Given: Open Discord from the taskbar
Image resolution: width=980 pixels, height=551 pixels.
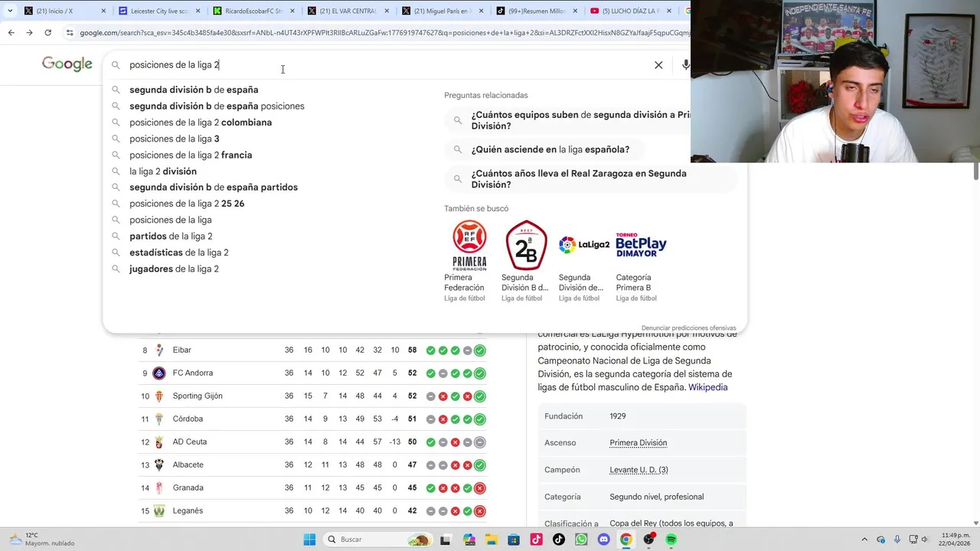Looking at the screenshot, I should (603, 540).
